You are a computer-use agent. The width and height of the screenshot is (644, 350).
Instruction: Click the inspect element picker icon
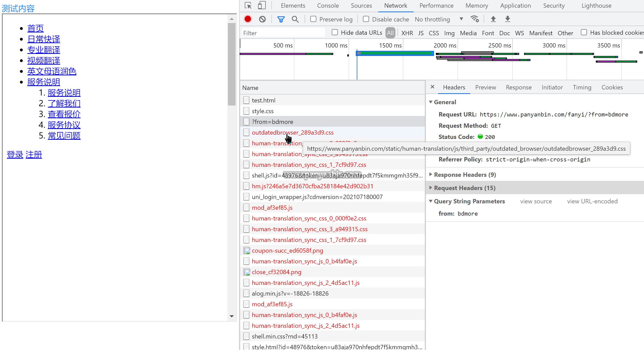248,5
